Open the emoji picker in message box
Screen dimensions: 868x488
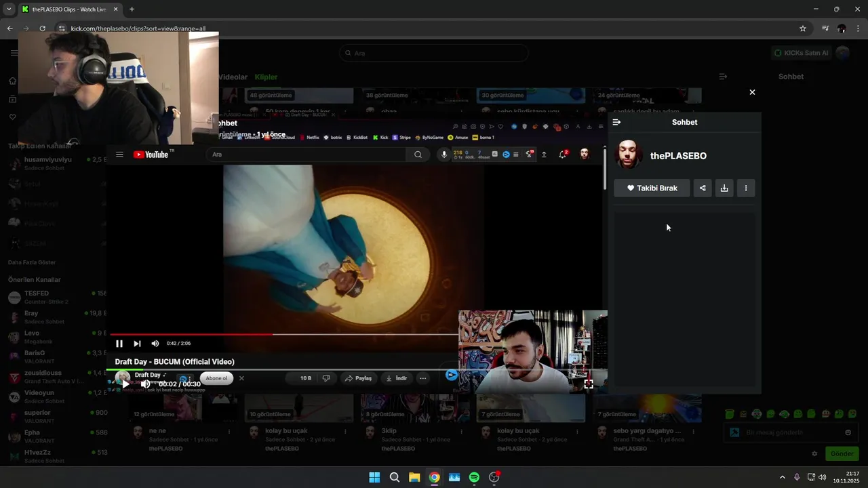pos(848,432)
